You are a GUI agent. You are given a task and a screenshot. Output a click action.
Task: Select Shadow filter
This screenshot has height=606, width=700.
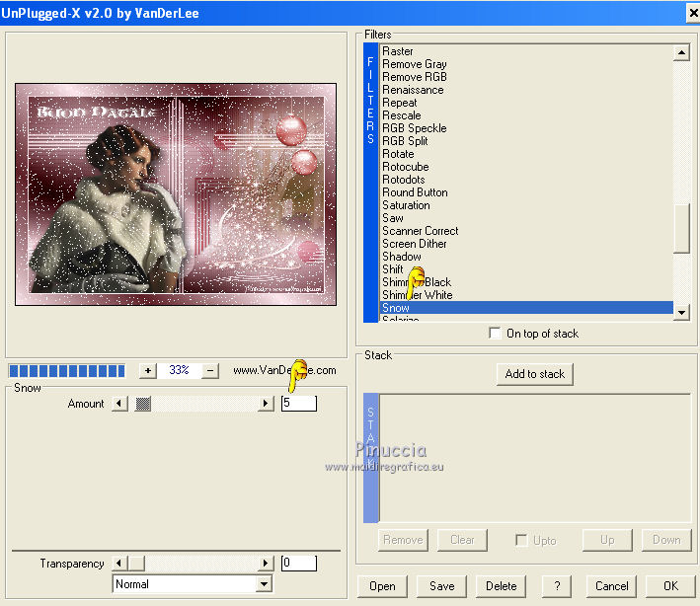[x=526, y=257]
